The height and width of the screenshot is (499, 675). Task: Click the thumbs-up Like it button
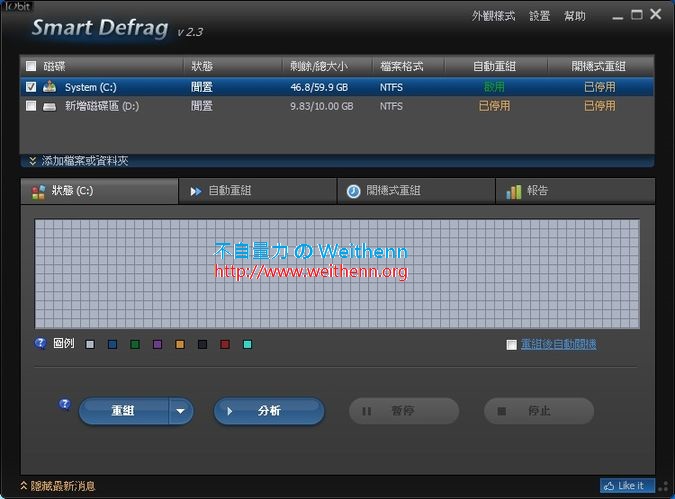(x=627, y=486)
